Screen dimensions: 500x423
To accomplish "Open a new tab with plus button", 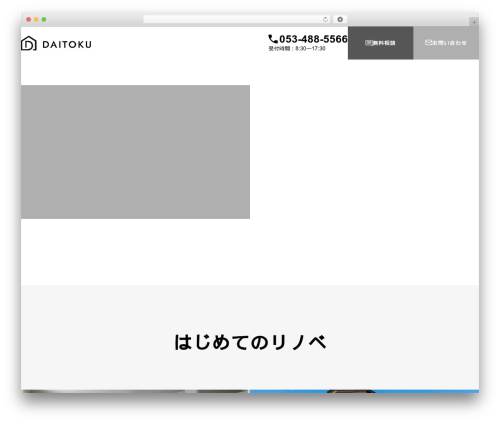I will (x=474, y=22).
